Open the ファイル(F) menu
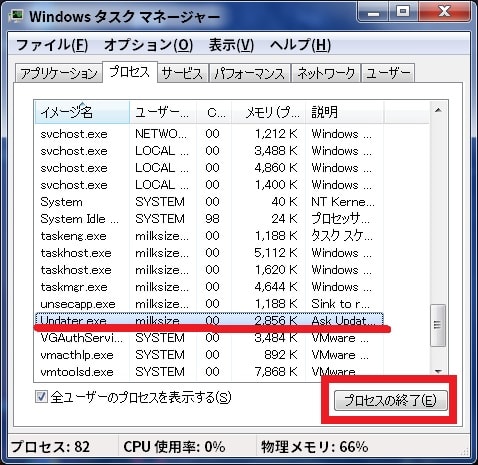The height and width of the screenshot is (465, 478). coord(52,45)
